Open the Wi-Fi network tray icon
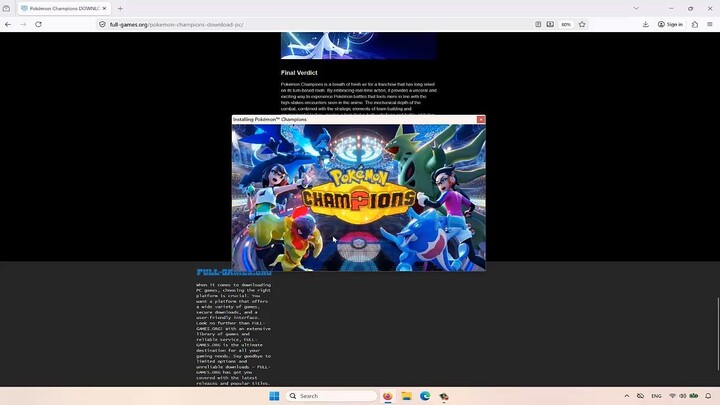This screenshot has height=405, width=720. coord(672,396)
